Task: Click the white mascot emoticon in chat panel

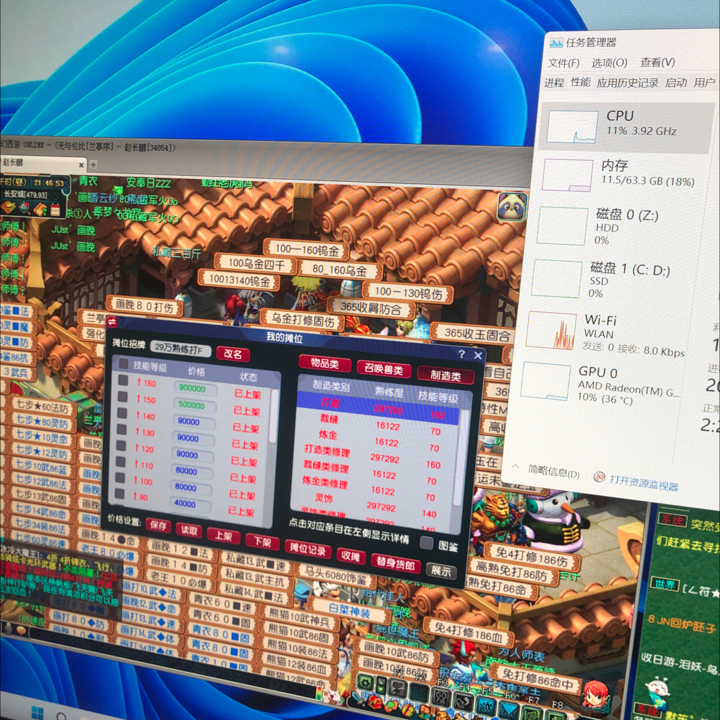Action: click(x=658, y=692)
